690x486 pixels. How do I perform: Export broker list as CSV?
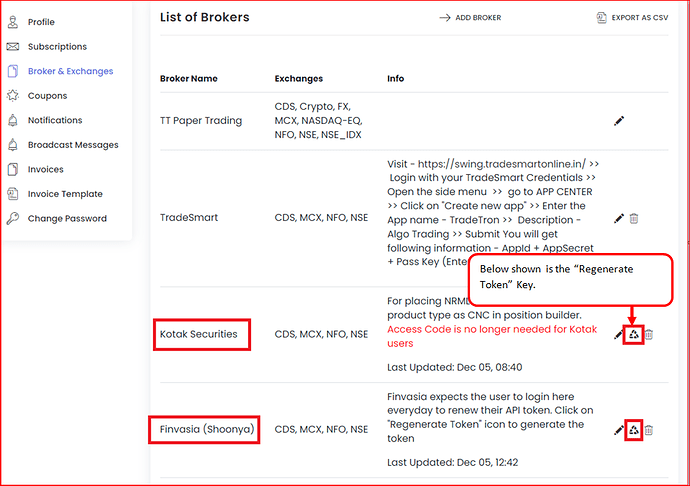[632, 18]
